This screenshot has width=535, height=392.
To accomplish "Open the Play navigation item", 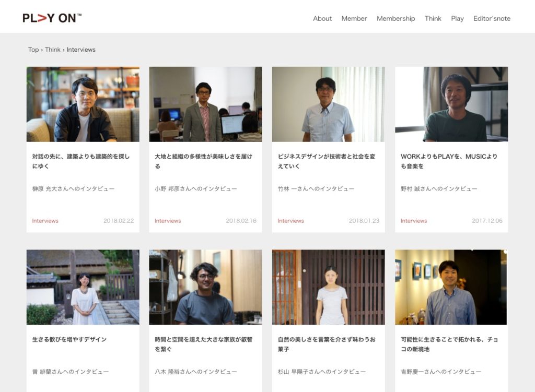I will (x=457, y=18).
